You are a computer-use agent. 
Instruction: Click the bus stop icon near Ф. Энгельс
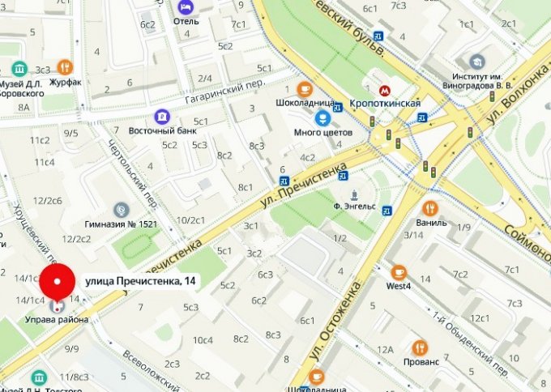(x=387, y=211)
